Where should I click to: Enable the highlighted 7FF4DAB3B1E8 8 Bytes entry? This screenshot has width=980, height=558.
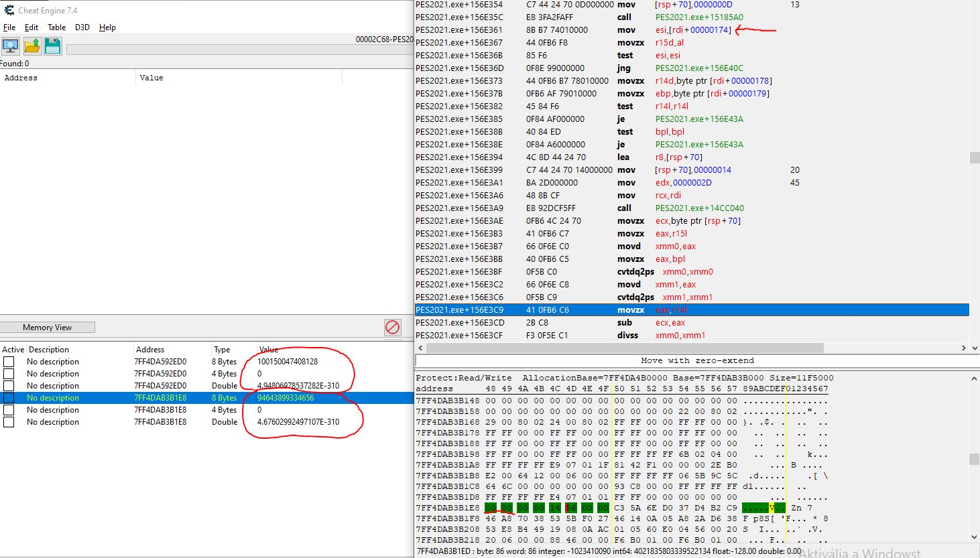9,398
